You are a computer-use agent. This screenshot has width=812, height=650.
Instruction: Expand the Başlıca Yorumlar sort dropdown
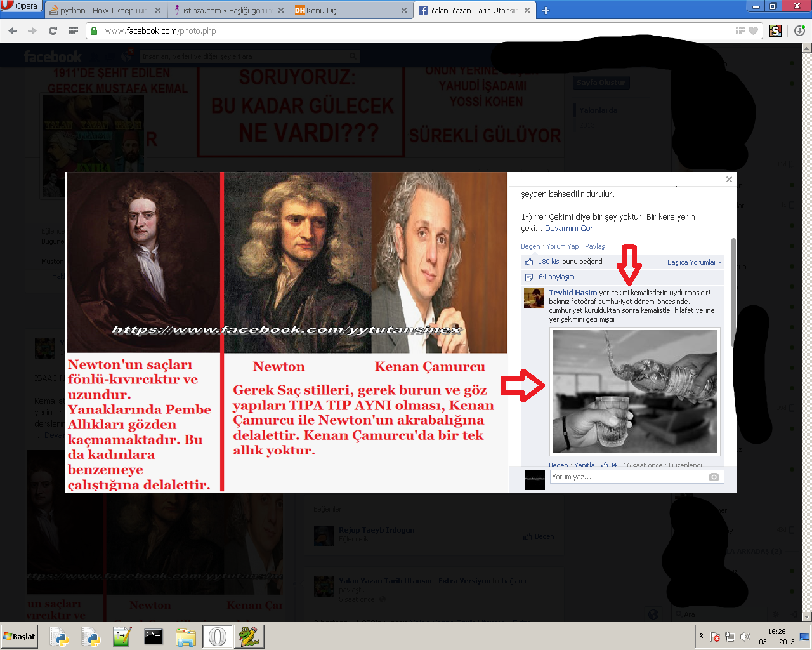(694, 262)
